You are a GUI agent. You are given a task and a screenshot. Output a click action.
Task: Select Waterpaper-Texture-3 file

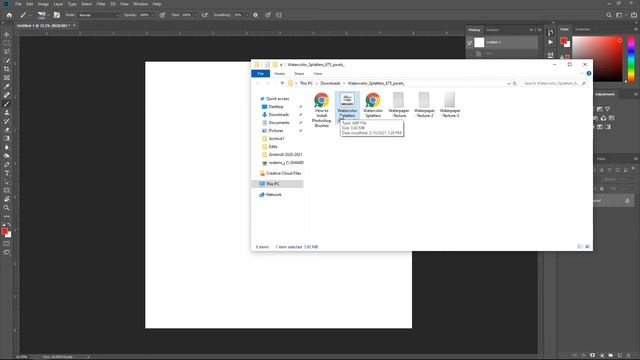point(450,105)
